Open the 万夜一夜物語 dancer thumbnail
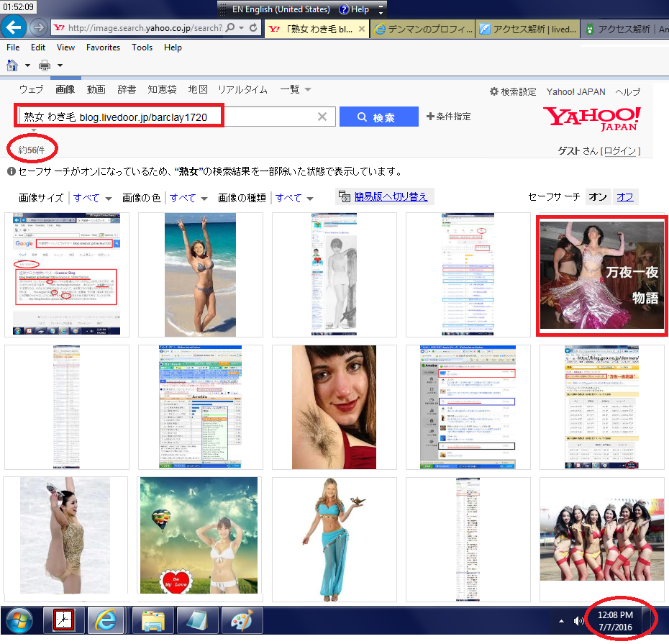 (601, 276)
